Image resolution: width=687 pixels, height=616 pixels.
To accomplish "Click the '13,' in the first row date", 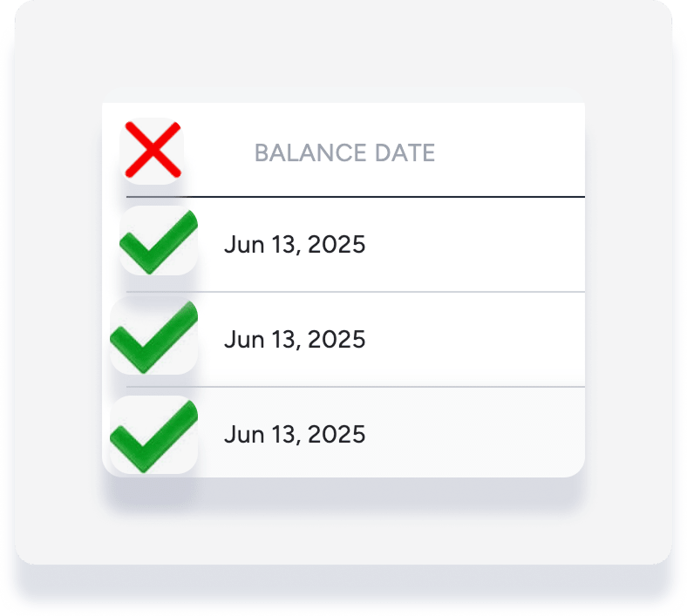I will (287, 245).
